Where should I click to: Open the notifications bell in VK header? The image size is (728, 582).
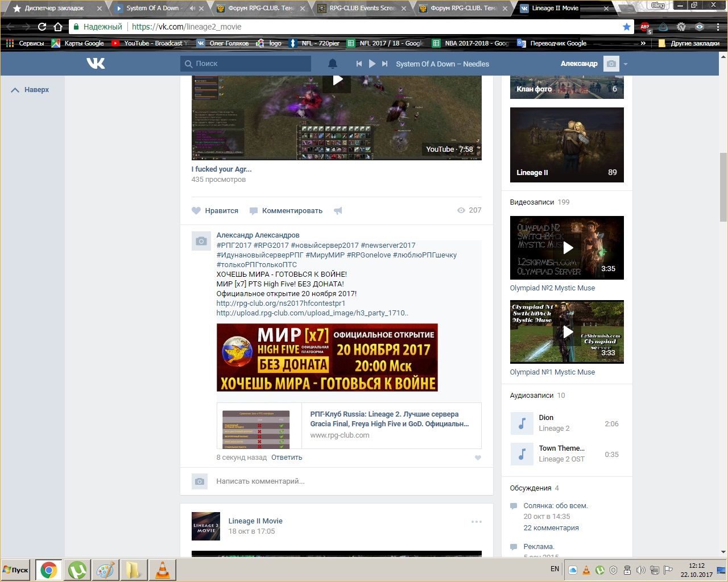tap(333, 64)
